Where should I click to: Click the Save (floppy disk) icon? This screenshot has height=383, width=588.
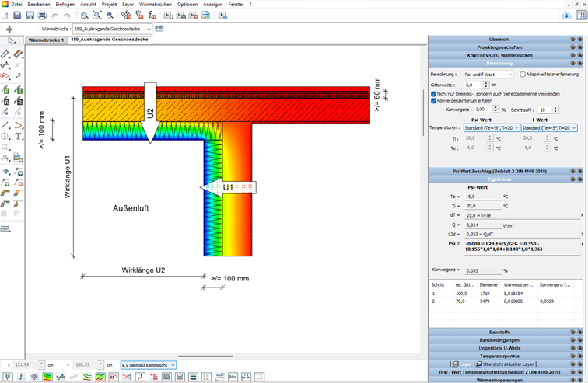(30, 16)
